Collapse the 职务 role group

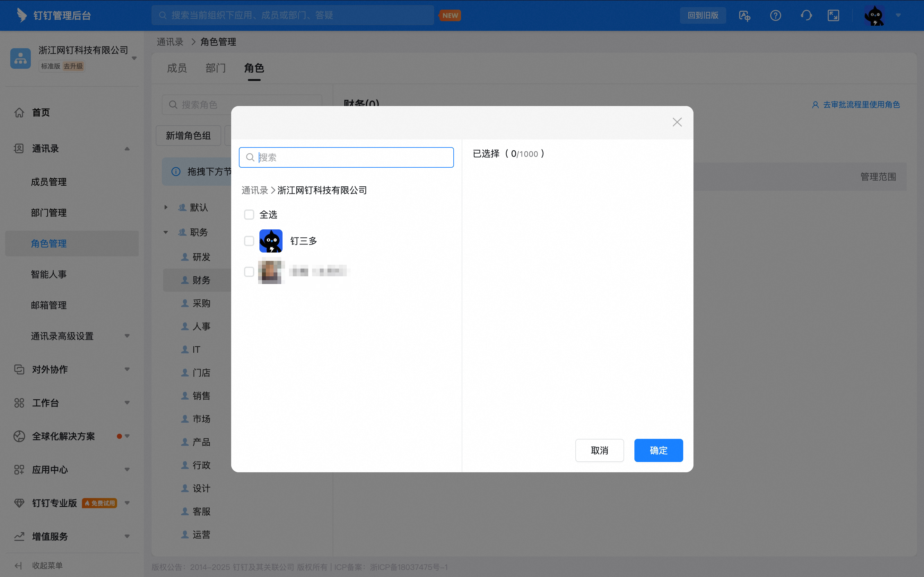[x=165, y=232]
